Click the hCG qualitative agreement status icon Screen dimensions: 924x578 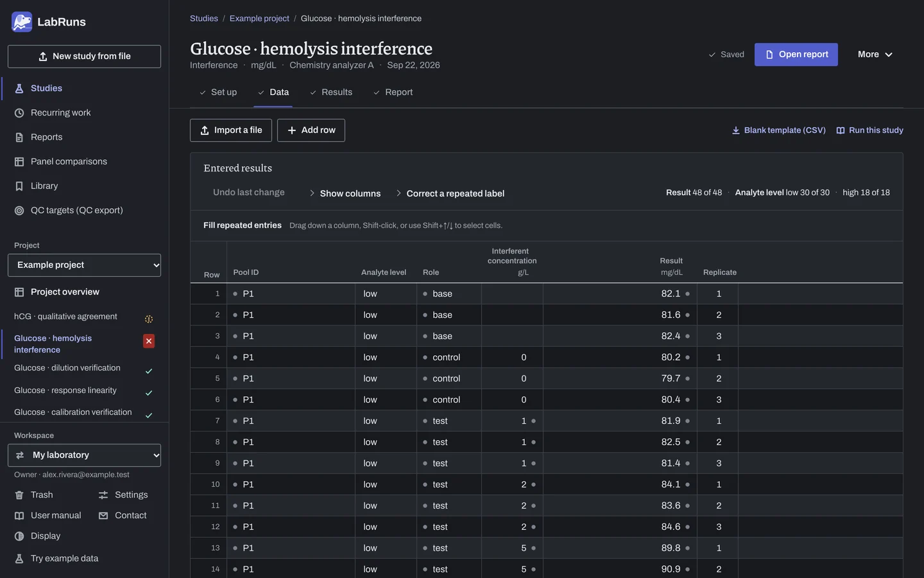[149, 319]
